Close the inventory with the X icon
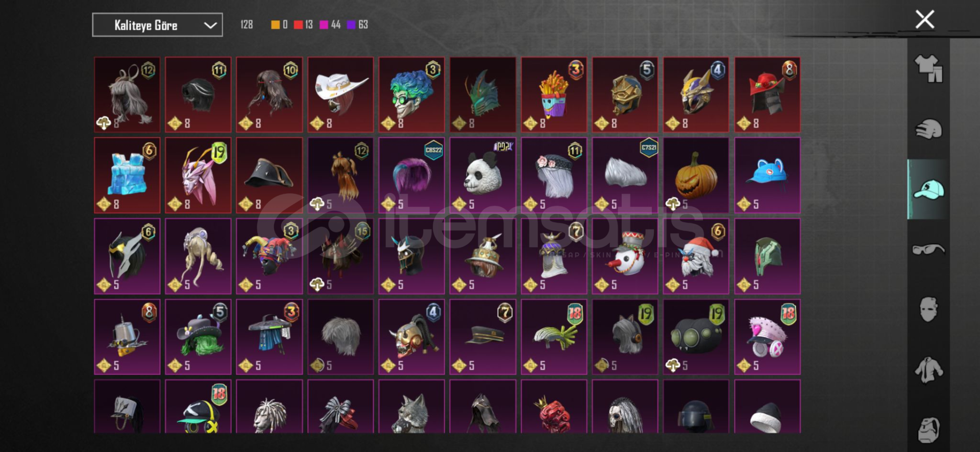The height and width of the screenshot is (452, 980). point(924,19)
